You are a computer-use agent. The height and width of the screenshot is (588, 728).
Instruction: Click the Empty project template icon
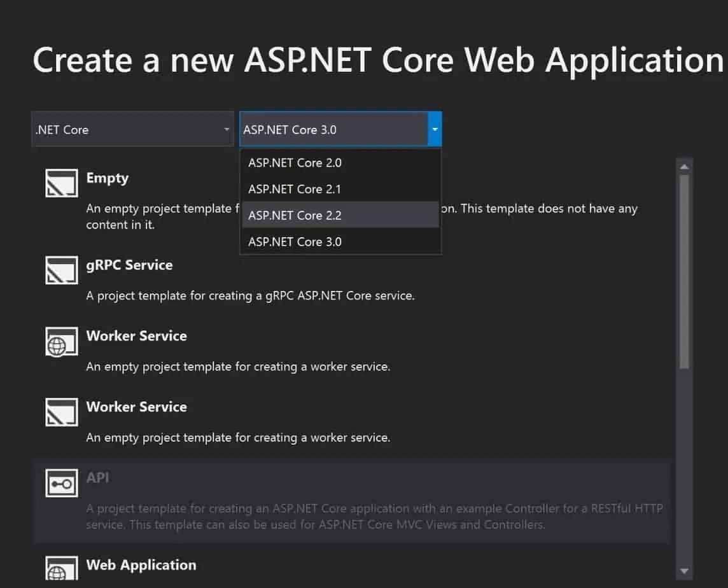61,183
